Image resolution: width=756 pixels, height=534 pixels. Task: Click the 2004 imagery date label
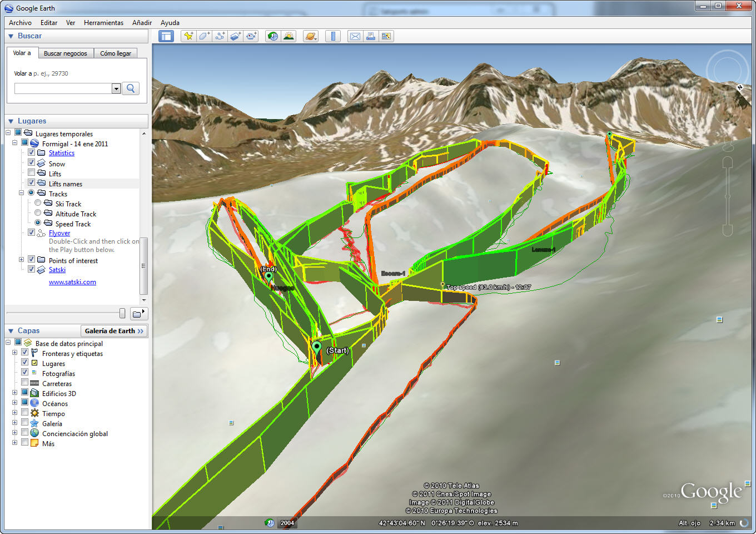[287, 523]
